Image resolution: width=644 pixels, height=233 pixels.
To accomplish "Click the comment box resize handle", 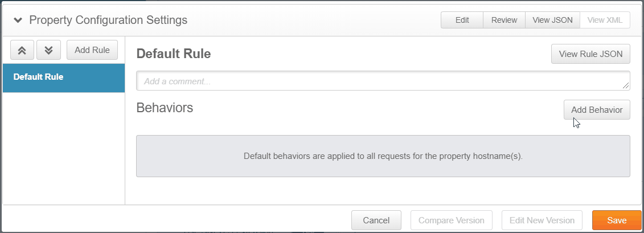I will point(626,86).
